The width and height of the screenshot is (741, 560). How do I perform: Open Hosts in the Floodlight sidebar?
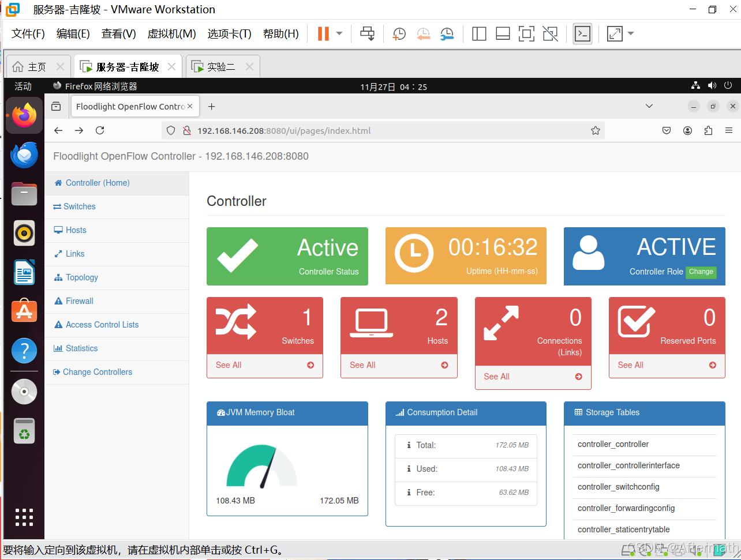117,230
